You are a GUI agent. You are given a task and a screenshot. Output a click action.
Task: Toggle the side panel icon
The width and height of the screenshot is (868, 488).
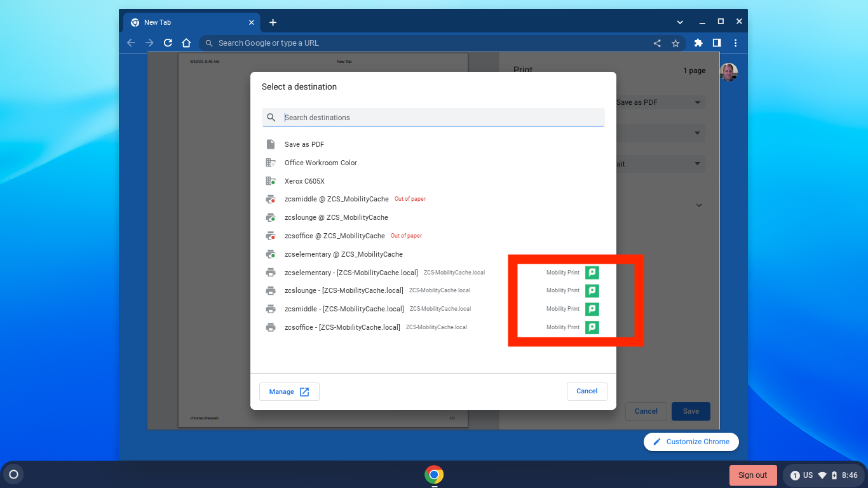coord(717,43)
